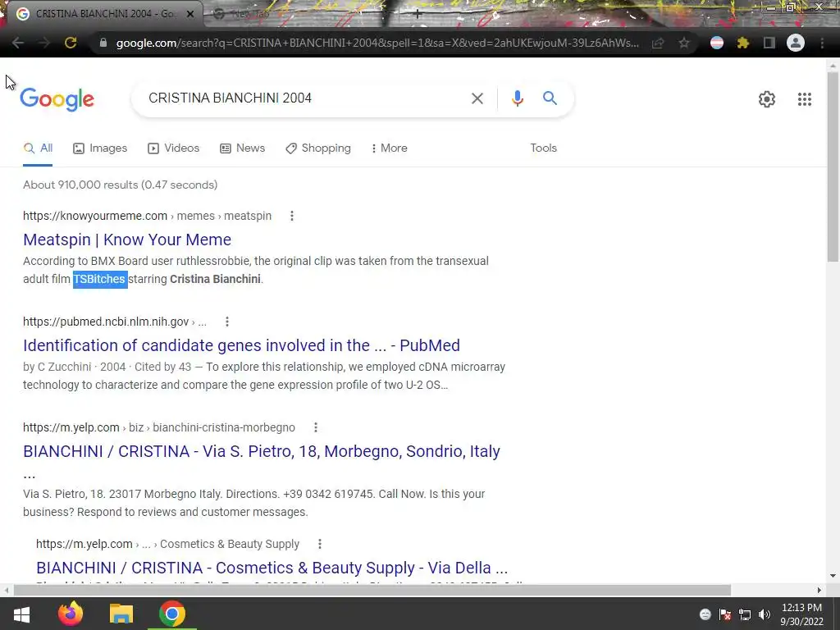The height and width of the screenshot is (630, 840).
Task: Submit search with magnifier icon
Action: 550,98
